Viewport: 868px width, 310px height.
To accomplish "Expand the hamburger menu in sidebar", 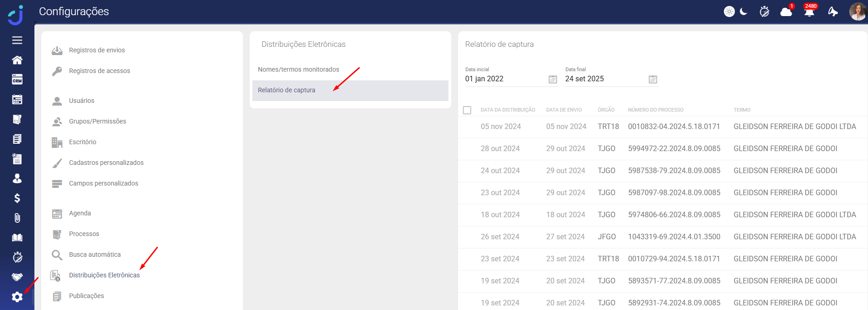I will coord(17,40).
